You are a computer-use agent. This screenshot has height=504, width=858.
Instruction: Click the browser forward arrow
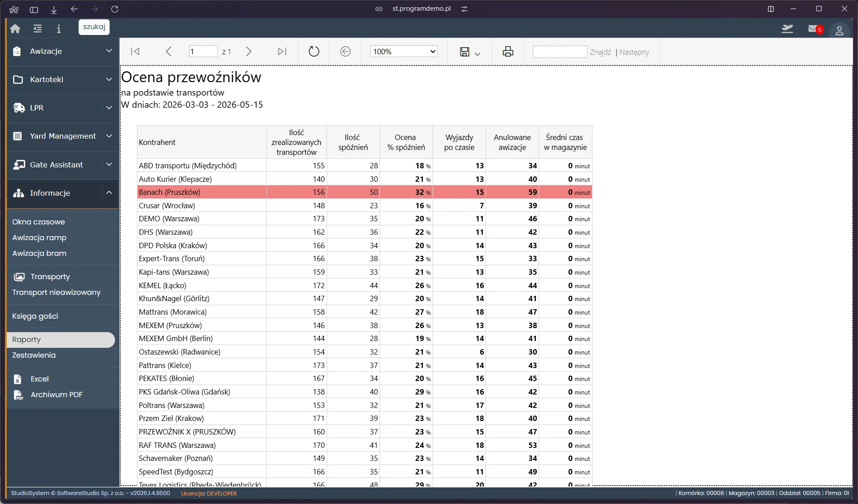94,9
